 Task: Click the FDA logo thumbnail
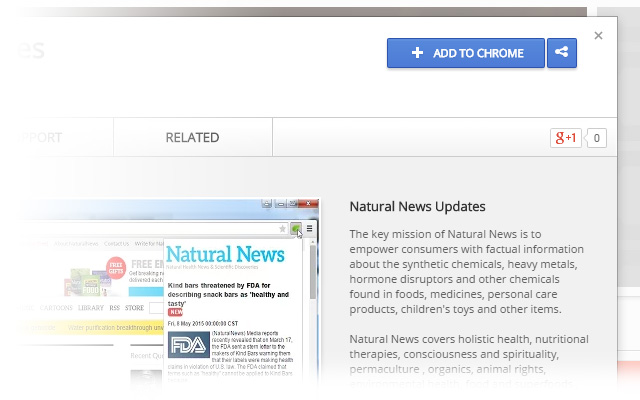pyautogui.click(x=188, y=346)
